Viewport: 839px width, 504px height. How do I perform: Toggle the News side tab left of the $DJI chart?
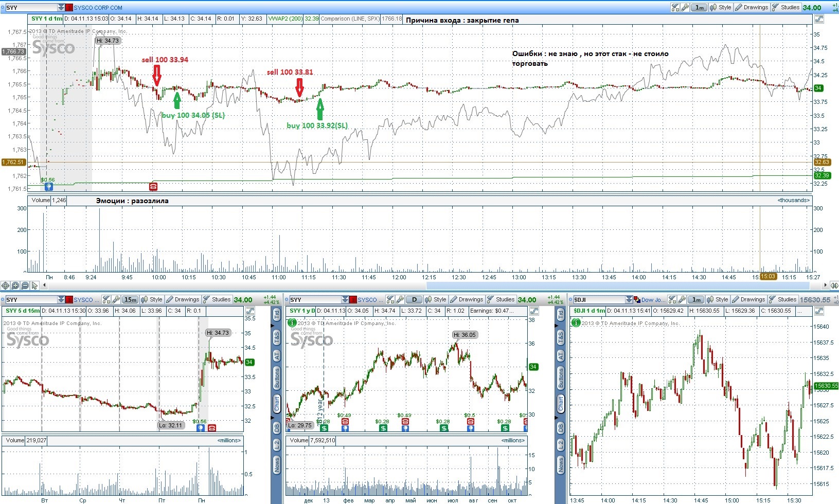[561, 465]
